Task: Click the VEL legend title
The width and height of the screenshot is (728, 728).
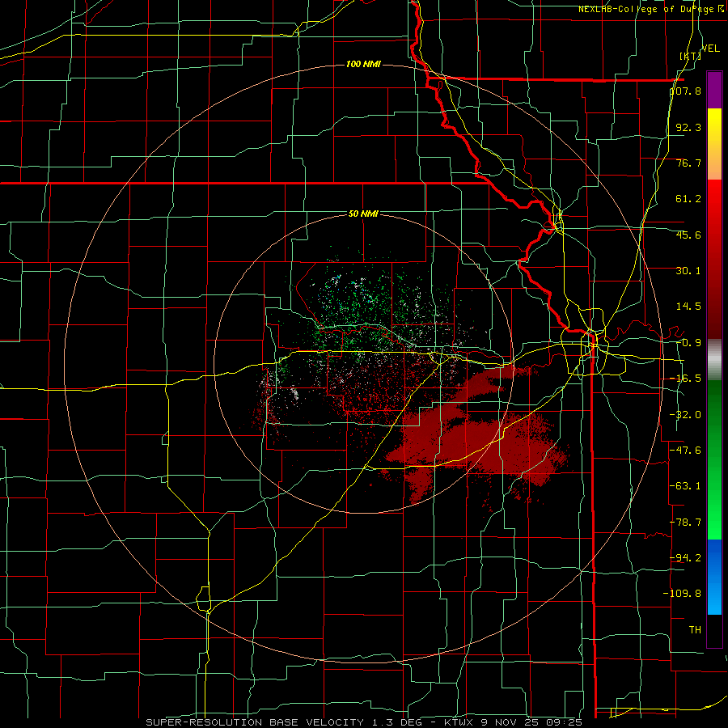Action: click(710, 49)
